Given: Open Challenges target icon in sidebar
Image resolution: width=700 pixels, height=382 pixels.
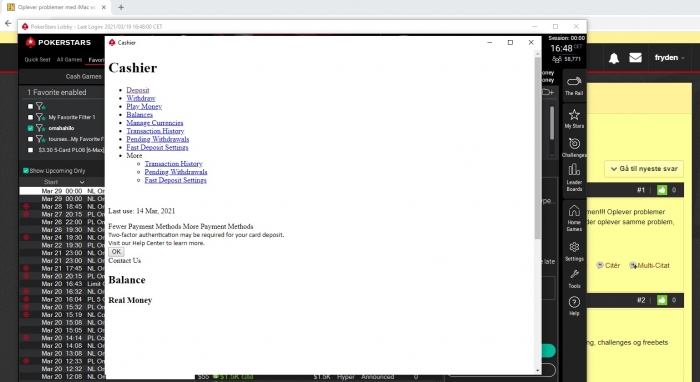Looking at the screenshot, I should (574, 148).
